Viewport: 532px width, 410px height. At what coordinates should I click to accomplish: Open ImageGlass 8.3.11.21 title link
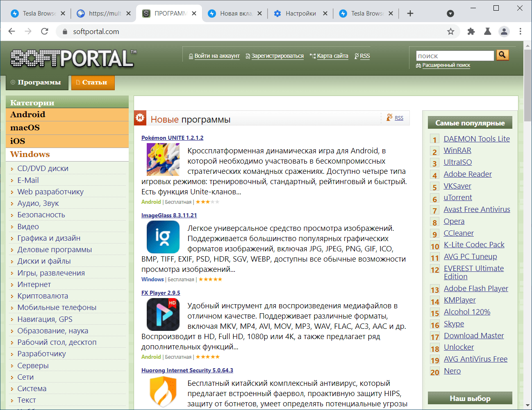tap(169, 215)
